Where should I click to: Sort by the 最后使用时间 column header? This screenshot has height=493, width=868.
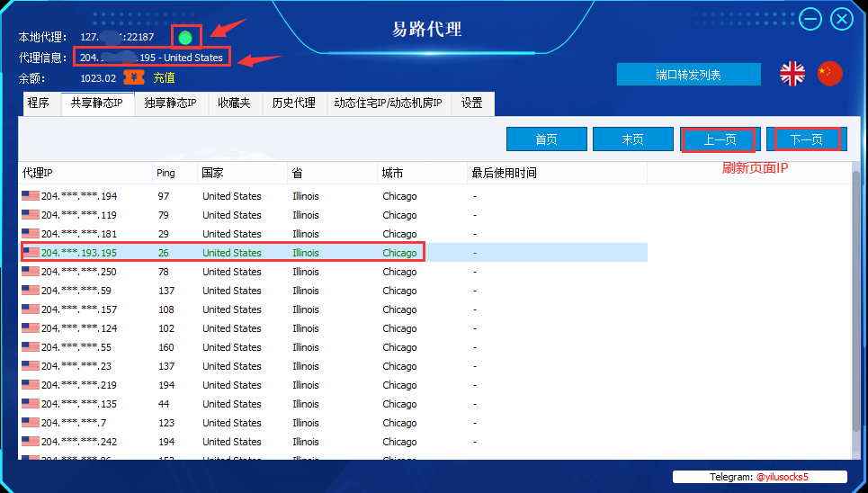click(x=557, y=173)
